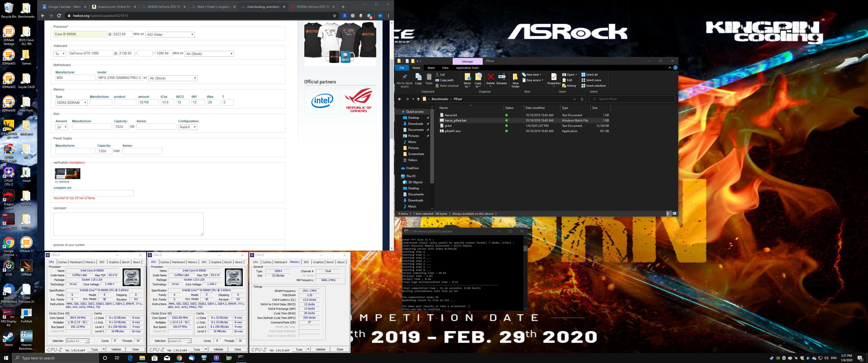Click Validate in the CPU-Z Memory window
Screen dimensions: 868x363
point(320,349)
